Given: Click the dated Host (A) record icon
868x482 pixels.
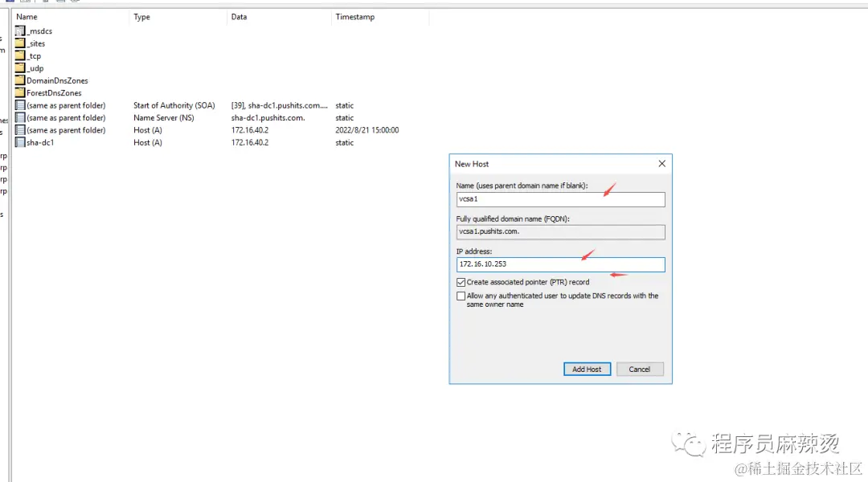Looking at the screenshot, I should tap(20, 130).
